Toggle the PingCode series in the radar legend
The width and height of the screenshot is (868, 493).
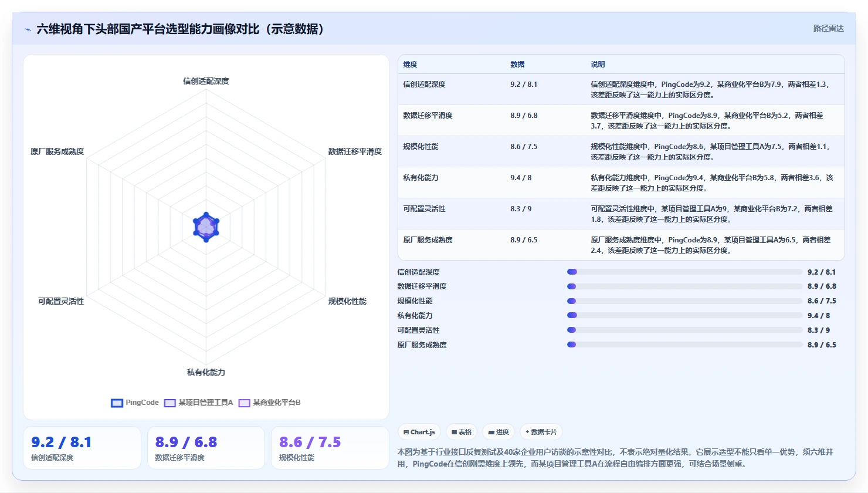(135, 403)
